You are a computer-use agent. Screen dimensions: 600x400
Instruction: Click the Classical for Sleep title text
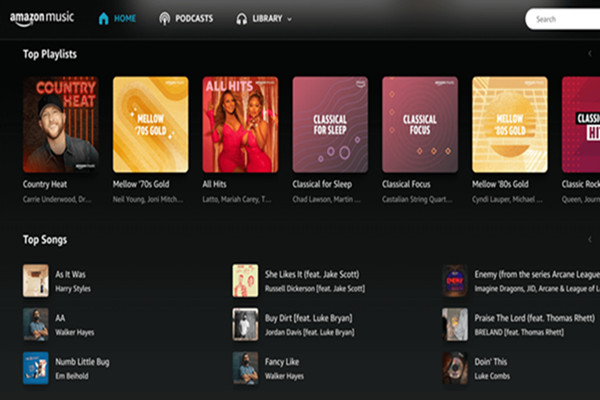coord(322,184)
